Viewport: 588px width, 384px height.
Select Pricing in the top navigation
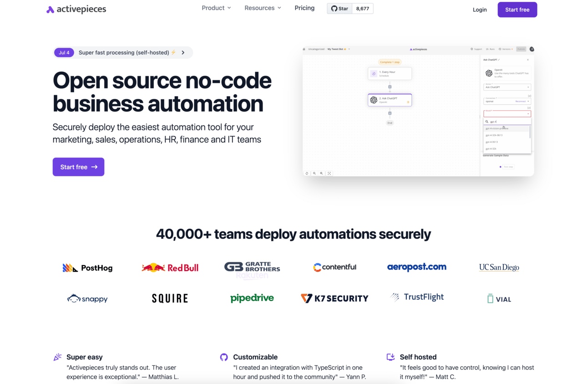tap(304, 8)
